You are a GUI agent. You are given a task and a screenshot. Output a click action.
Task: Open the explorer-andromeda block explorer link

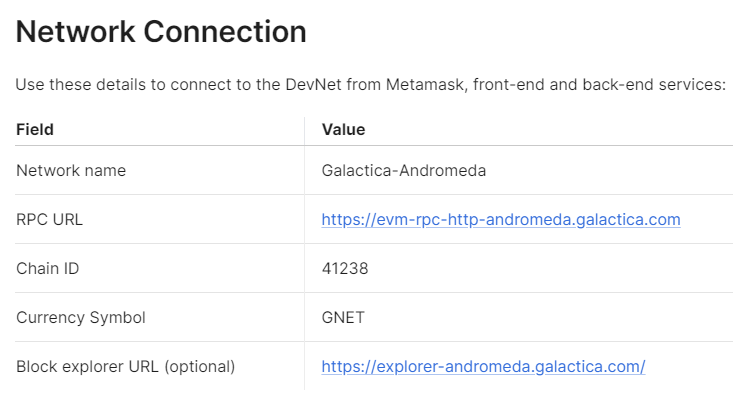[483, 367]
